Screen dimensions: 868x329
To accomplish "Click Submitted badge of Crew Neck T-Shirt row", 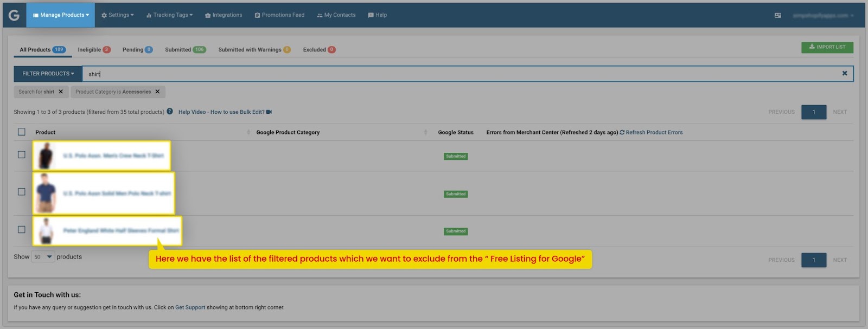I will [456, 156].
